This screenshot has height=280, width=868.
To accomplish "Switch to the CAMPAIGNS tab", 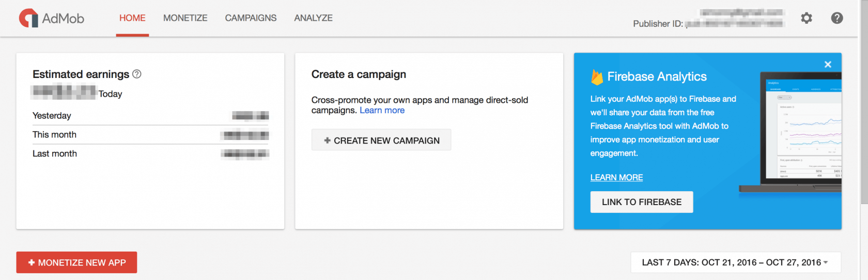I will pos(251,18).
